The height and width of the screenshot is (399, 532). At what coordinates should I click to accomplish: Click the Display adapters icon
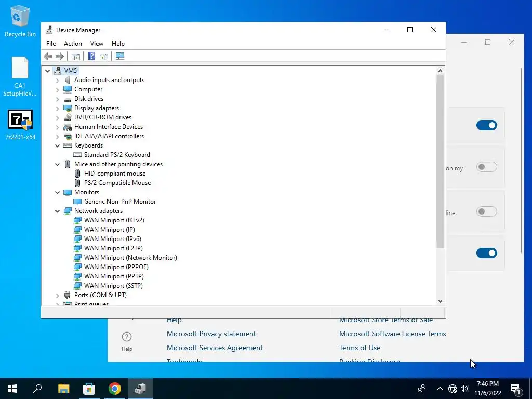68,108
